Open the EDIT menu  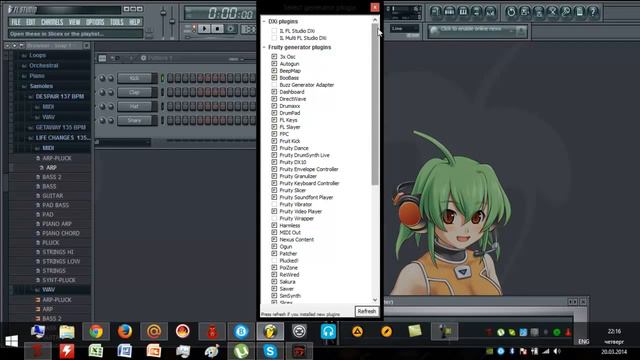31,22
